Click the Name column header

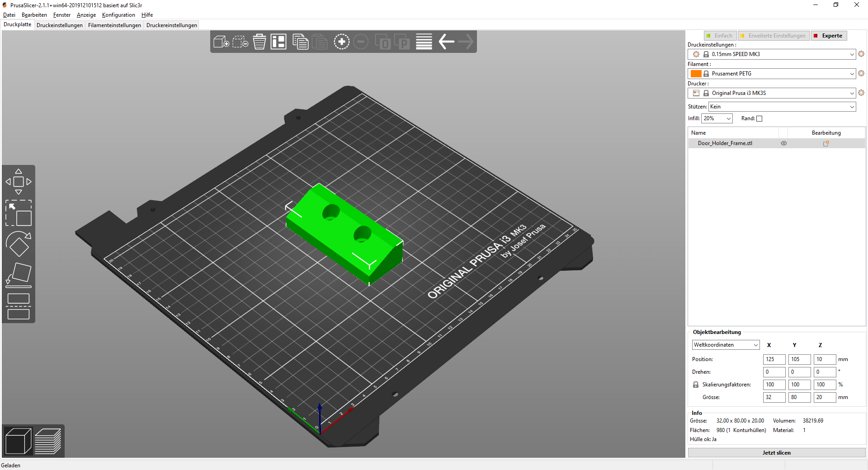coord(733,133)
